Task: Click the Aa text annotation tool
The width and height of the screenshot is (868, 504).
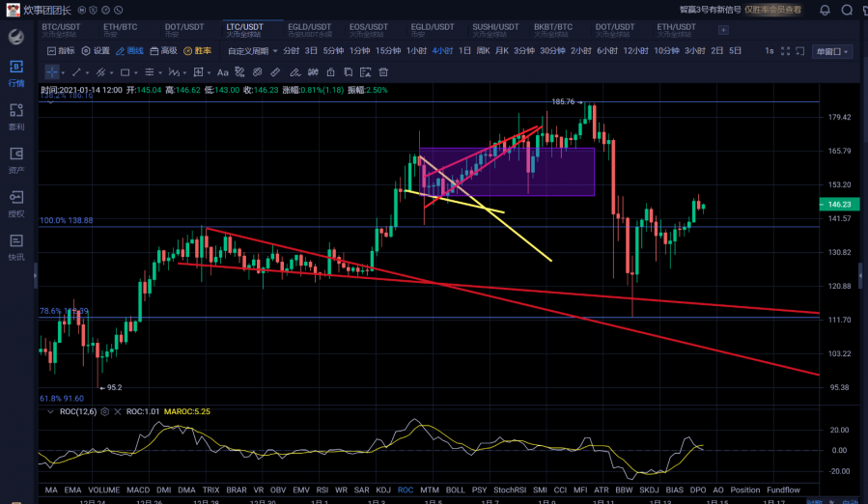Action: tap(223, 71)
